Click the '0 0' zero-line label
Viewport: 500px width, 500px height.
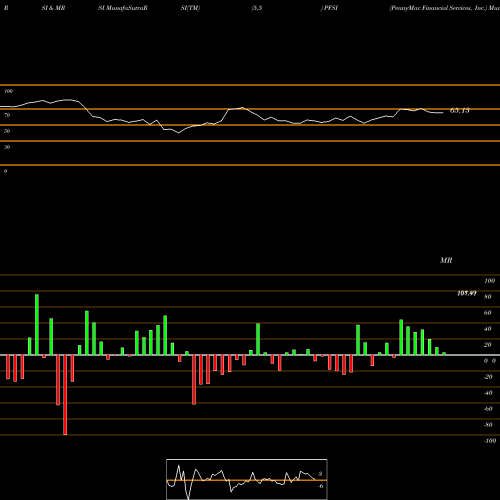[x=490, y=361]
